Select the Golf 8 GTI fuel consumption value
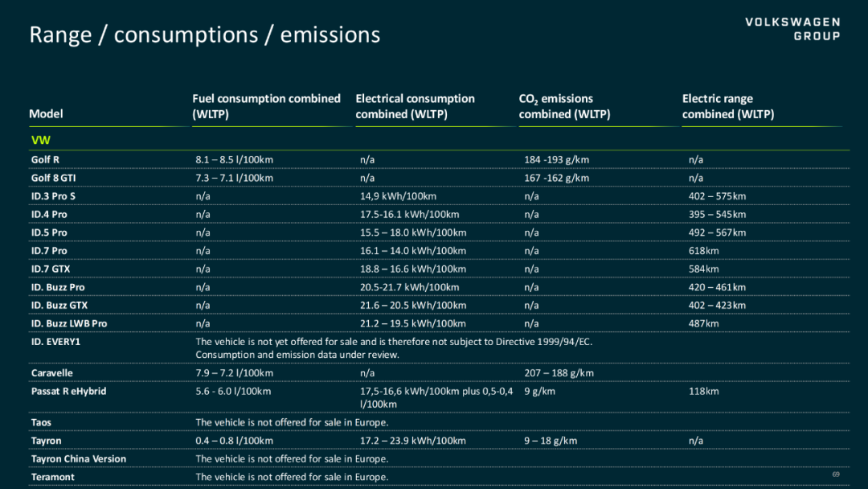This screenshot has height=489, width=868. [x=234, y=178]
